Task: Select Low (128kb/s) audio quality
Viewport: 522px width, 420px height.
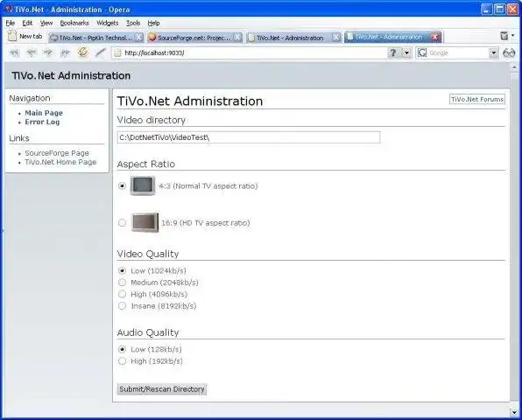Action: 122,349
